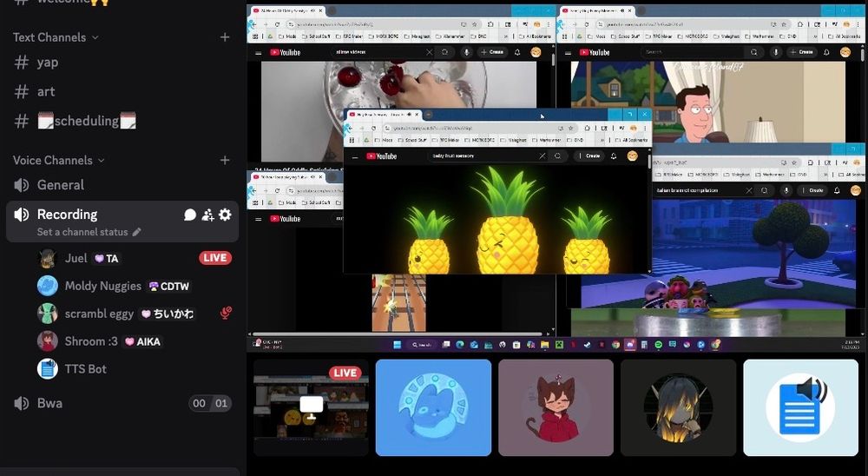Click YouTube logo in slime videos window

285,53
